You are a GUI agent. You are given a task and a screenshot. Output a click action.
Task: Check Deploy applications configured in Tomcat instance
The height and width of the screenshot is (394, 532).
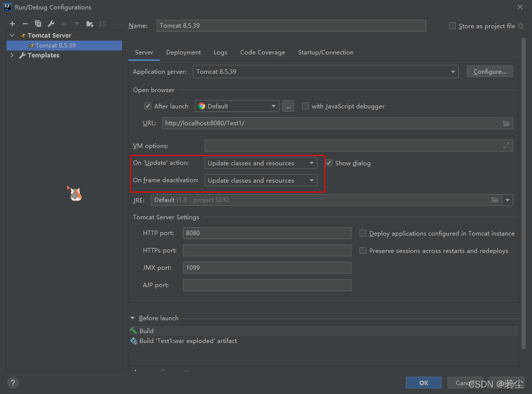tap(363, 233)
